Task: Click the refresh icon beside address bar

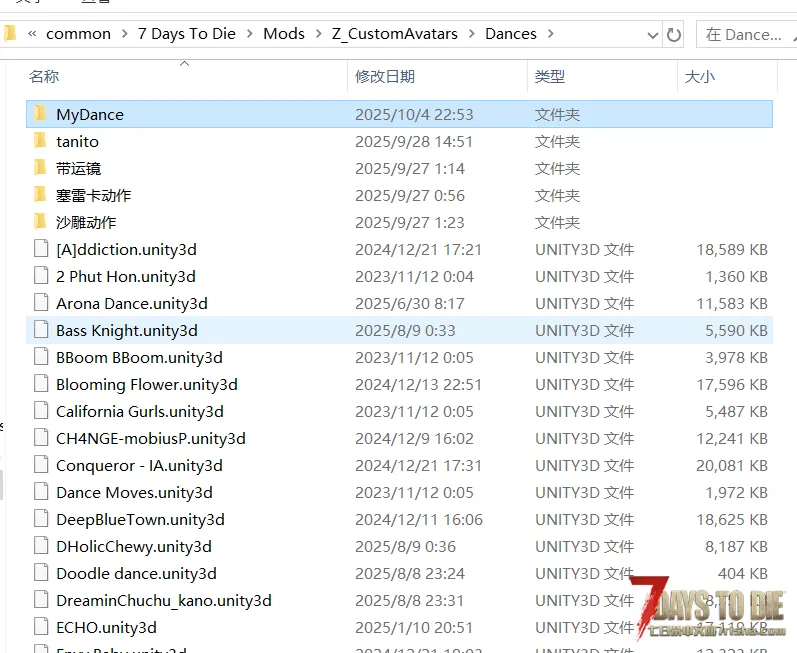Action: (674, 34)
